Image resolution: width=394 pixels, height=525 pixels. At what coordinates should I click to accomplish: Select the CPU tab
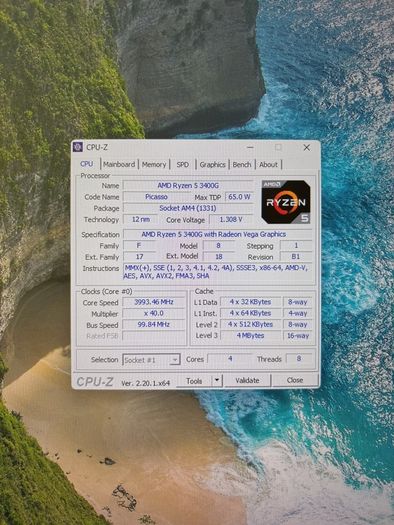(x=87, y=164)
